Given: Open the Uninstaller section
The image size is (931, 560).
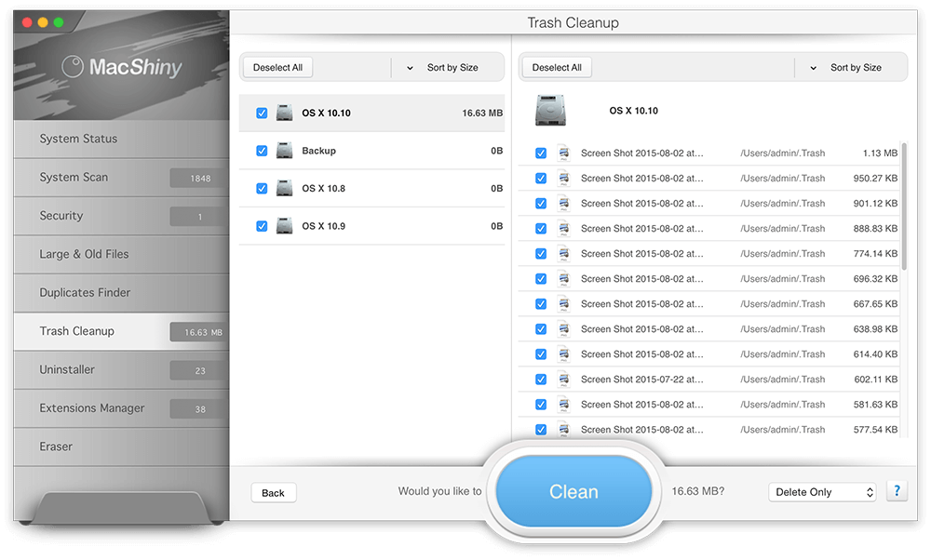Looking at the screenshot, I should click(121, 369).
